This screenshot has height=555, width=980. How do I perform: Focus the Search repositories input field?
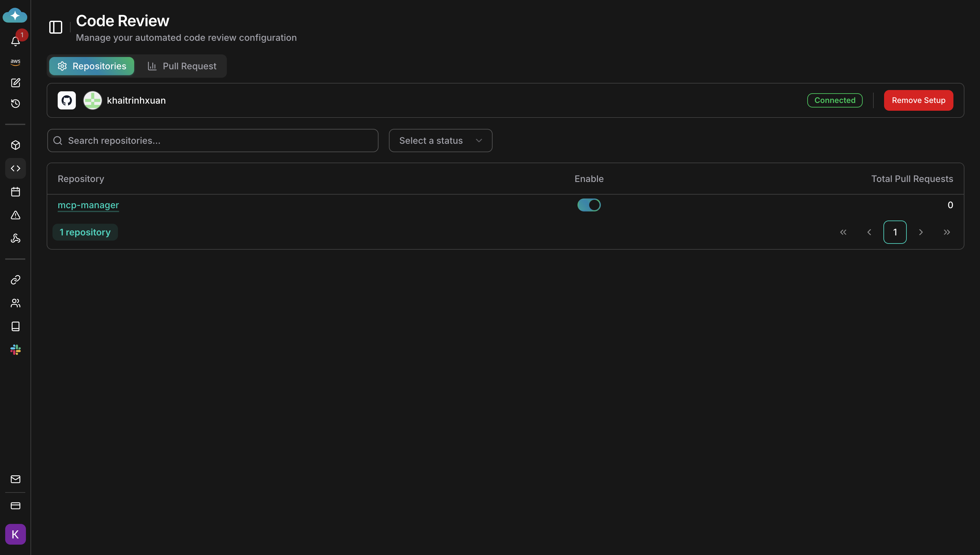click(213, 141)
